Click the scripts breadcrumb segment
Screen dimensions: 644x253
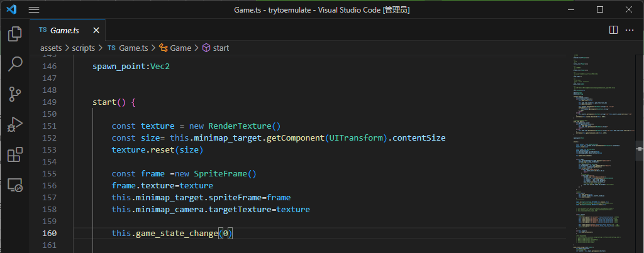(x=83, y=48)
